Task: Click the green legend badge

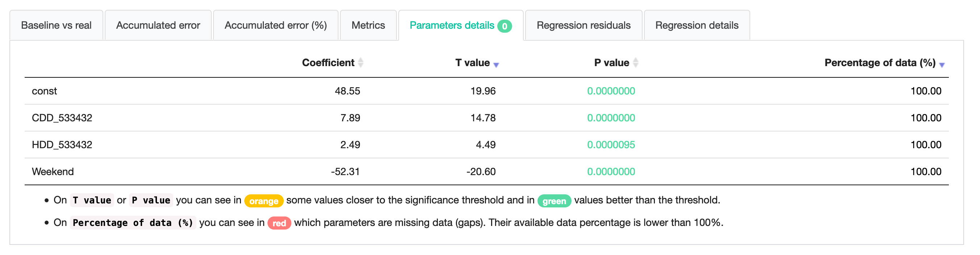Action: [554, 201]
